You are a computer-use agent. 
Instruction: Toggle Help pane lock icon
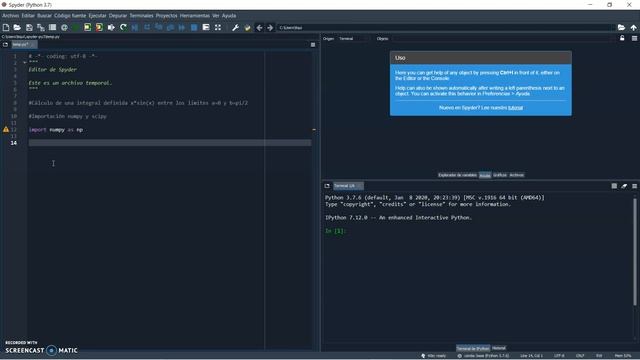click(622, 38)
